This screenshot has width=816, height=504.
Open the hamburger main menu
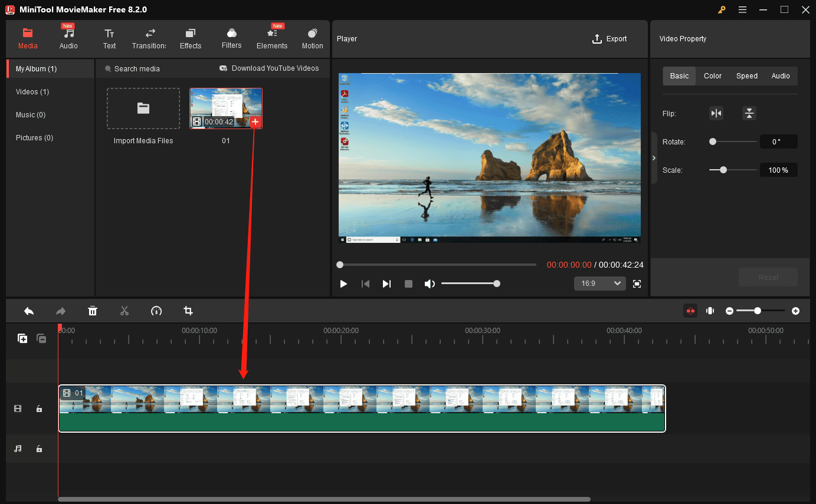[x=742, y=9]
